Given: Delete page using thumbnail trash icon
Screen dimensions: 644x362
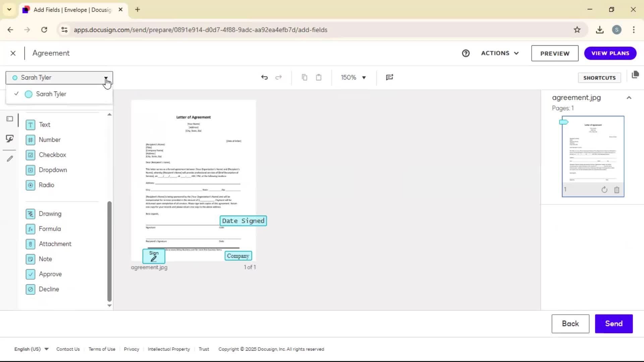Looking at the screenshot, I should (x=616, y=190).
